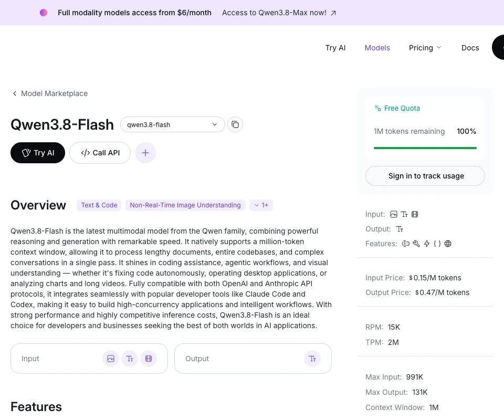Open the Access to Qwen3.8-Max now link
The height and width of the screenshot is (420, 504).
coord(279,13)
